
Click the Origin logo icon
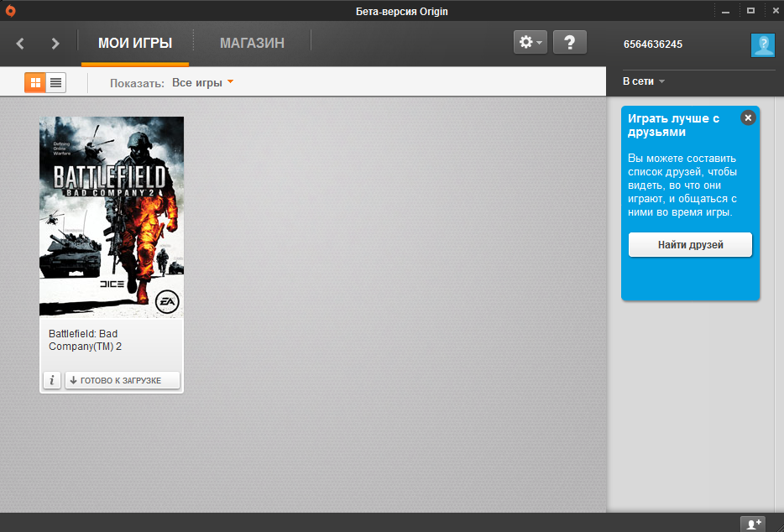pyautogui.click(x=10, y=11)
